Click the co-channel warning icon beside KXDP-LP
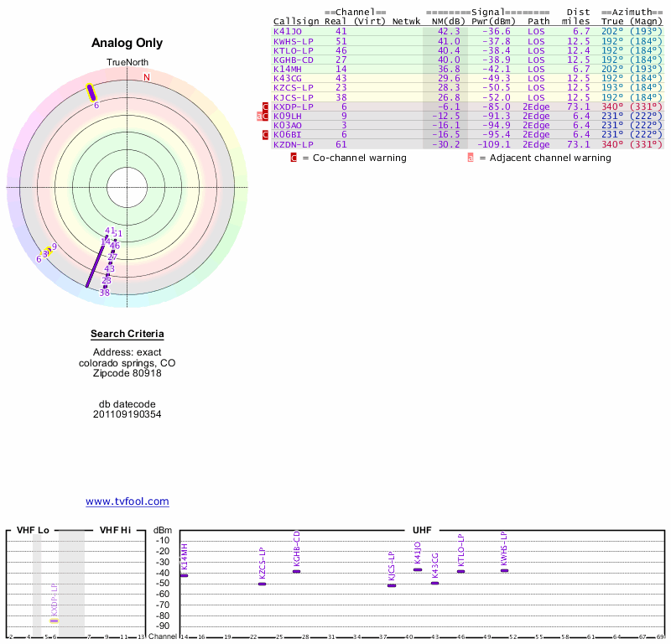Viewport: 671px width, 644px height. [x=266, y=106]
